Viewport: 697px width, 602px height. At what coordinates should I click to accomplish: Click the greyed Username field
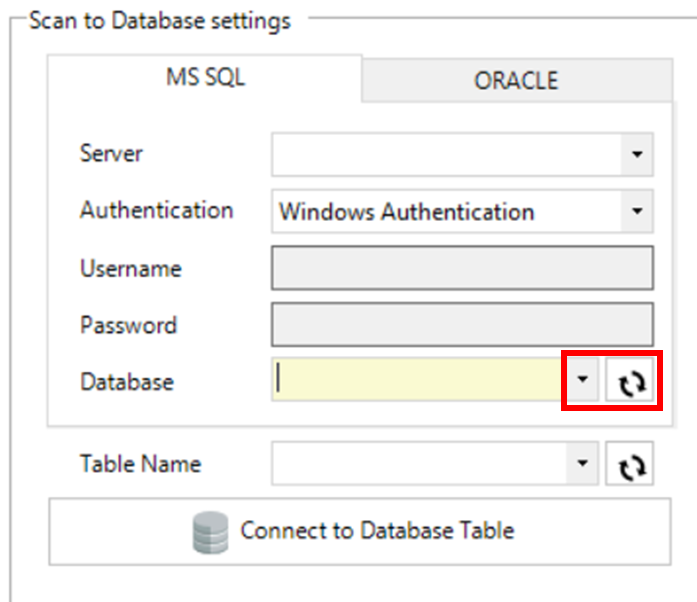click(x=462, y=269)
